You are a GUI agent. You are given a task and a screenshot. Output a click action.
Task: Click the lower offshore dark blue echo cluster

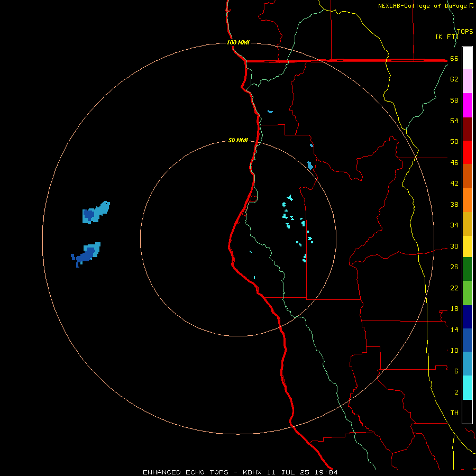click(x=86, y=254)
